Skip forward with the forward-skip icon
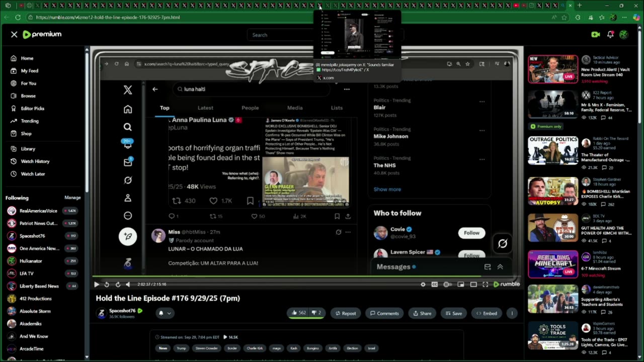 (118, 285)
